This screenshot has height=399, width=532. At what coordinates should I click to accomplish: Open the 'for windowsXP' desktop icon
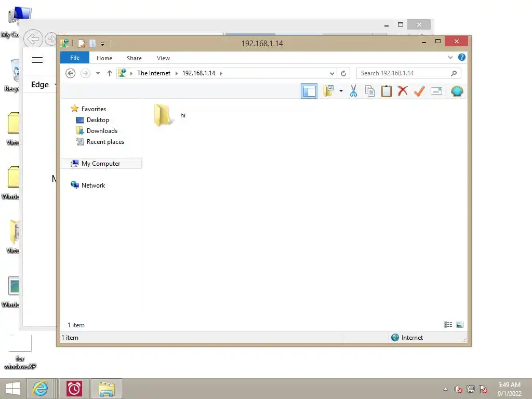tap(20, 352)
